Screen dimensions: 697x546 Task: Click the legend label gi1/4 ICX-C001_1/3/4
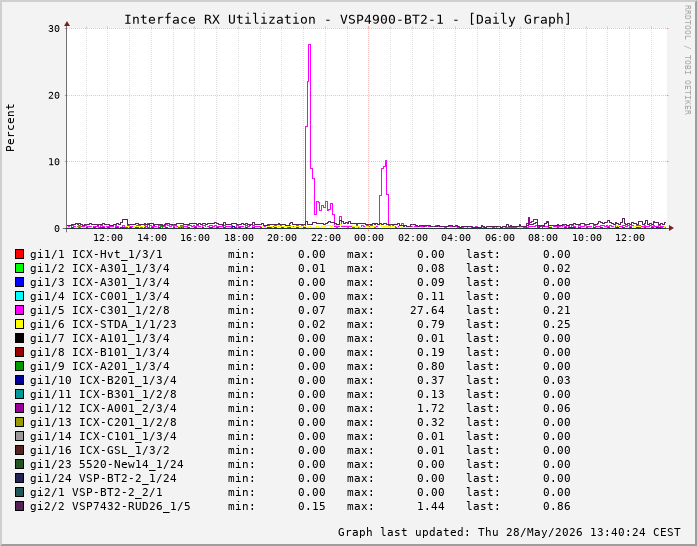point(100,296)
